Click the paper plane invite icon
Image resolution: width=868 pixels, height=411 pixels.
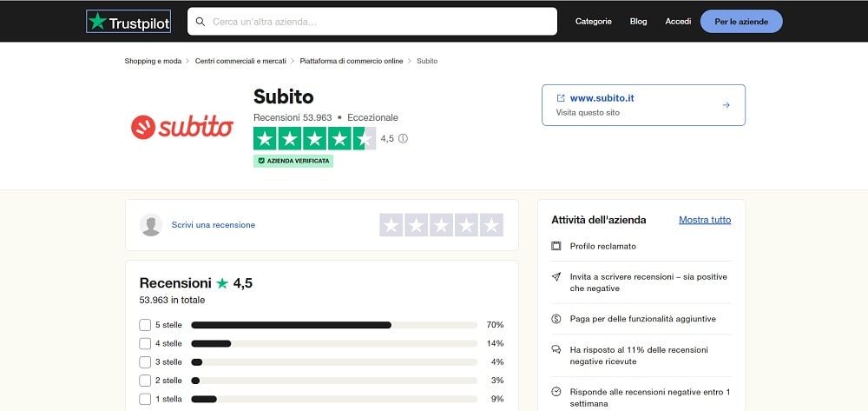(556, 276)
